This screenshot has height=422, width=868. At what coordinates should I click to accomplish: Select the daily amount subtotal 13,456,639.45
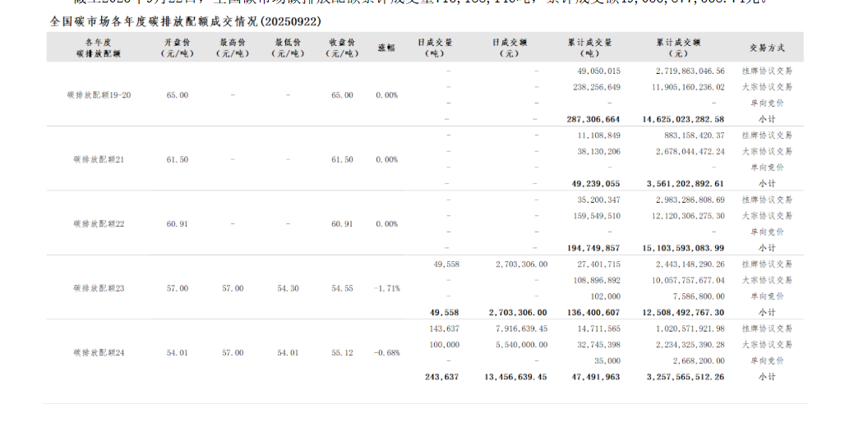pos(515,377)
